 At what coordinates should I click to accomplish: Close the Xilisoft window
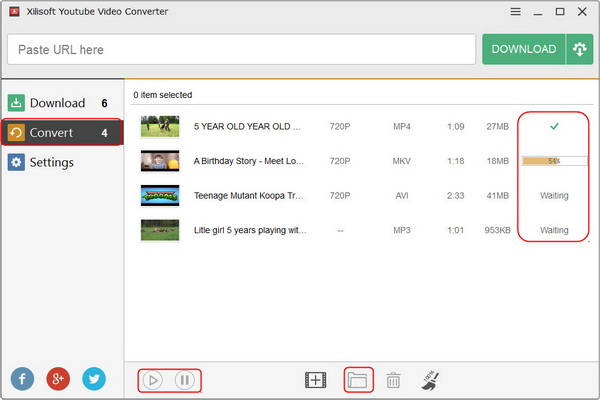point(582,12)
